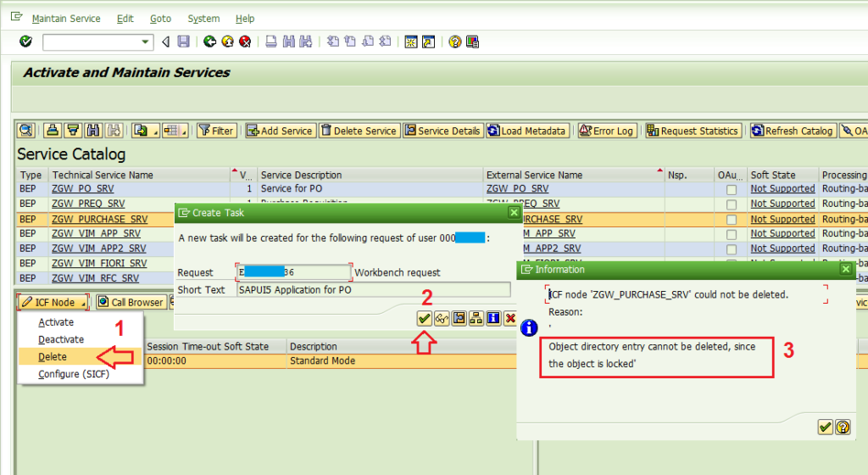
Task: Click the Help icon in the Information dialog
Action: pos(843,427)
